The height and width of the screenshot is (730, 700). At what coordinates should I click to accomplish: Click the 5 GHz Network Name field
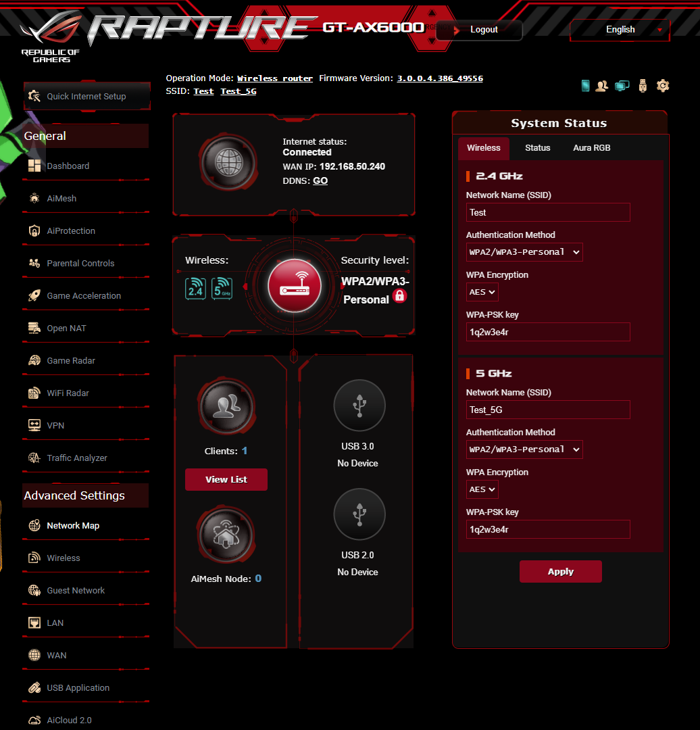(548, 410)
